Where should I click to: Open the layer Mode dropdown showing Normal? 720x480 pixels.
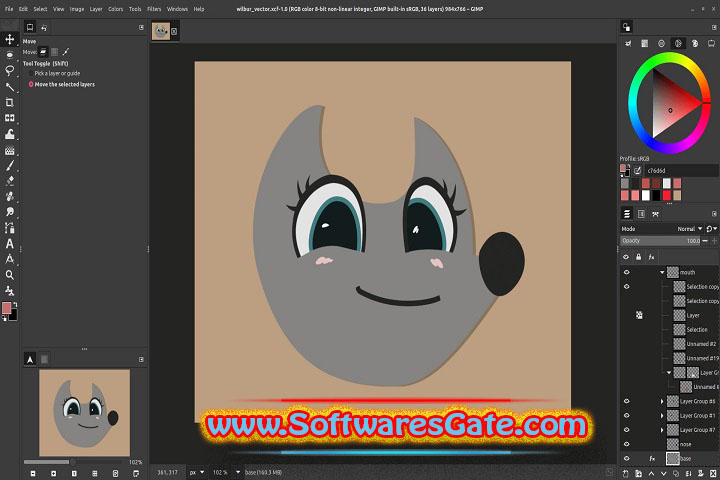pos(662,229)
